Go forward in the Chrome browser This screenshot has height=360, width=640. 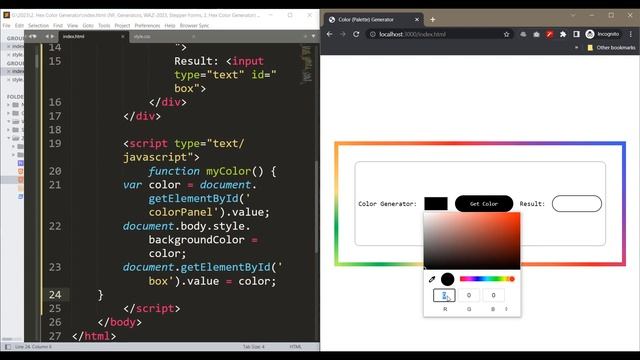343,34
